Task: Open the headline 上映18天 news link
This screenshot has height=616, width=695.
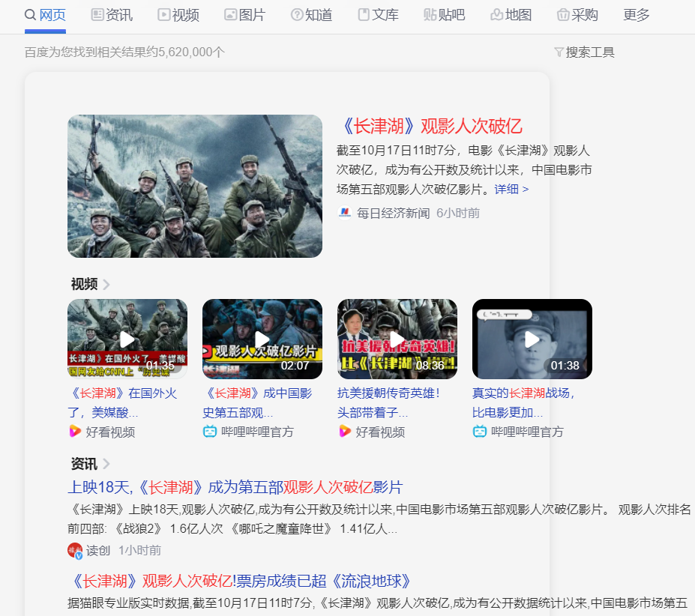Action: click(x=235, y=487)
